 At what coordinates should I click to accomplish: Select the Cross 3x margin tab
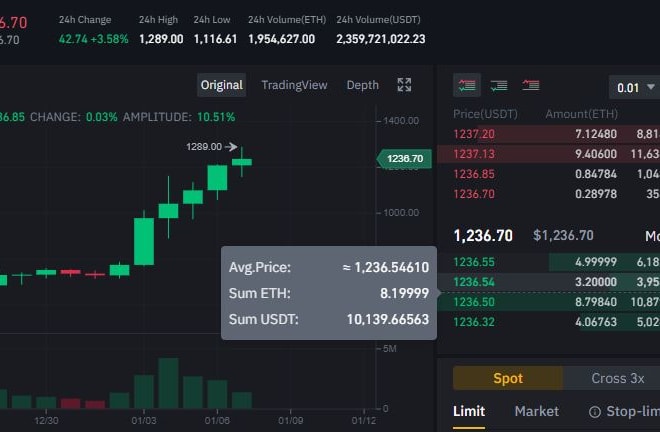[617, 378]
